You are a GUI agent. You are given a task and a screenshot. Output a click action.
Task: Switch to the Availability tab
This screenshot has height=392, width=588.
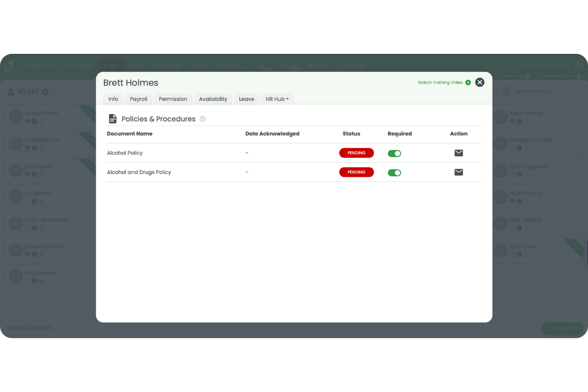point(213,99)
